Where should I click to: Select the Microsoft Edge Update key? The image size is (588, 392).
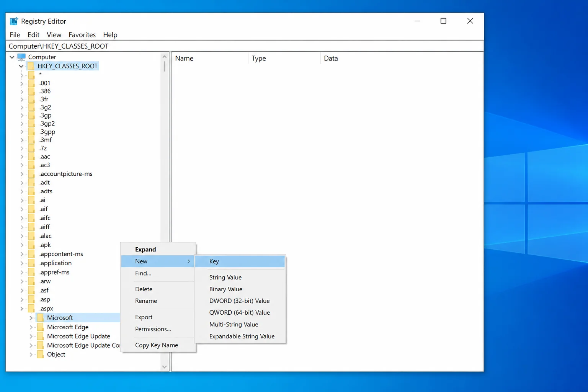pos(78,336)
